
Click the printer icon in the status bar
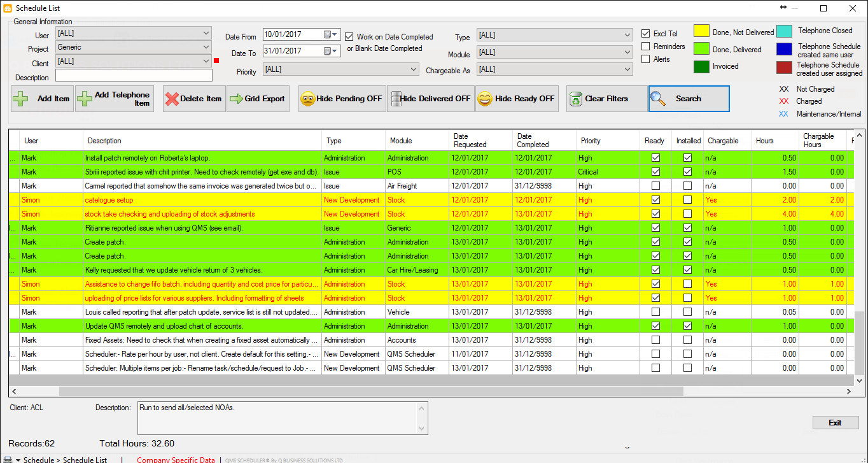(8, 460)
